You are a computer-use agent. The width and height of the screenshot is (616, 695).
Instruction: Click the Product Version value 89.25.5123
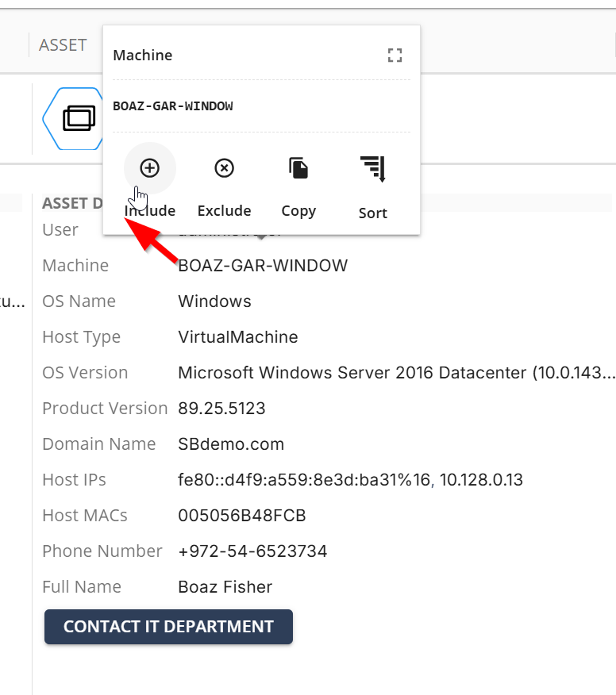221,409
